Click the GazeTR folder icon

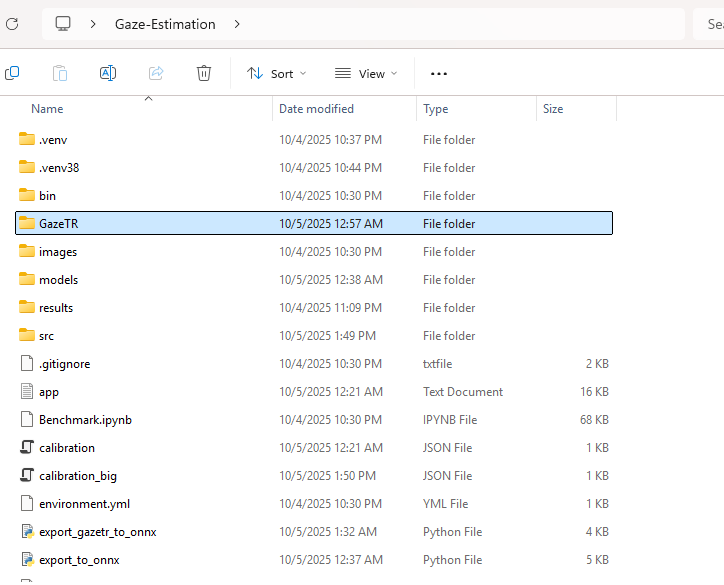coord(27,223)
